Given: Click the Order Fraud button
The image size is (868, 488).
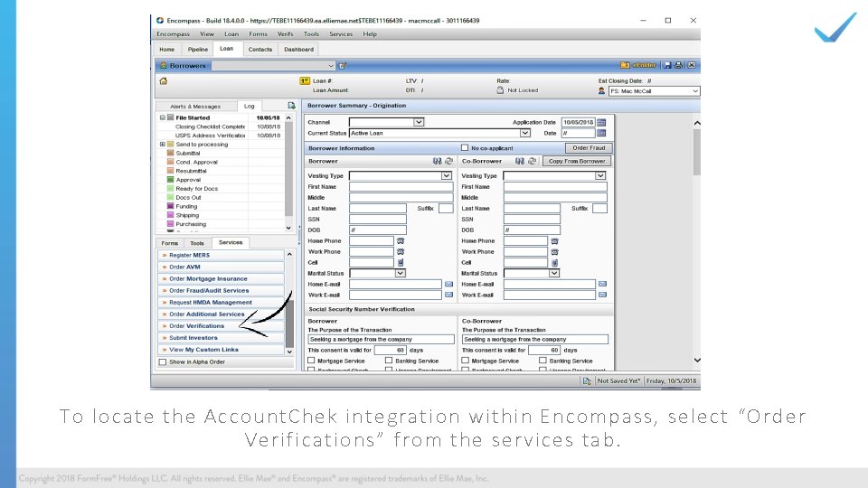Looking at the screenshot, I should point(589,148).
